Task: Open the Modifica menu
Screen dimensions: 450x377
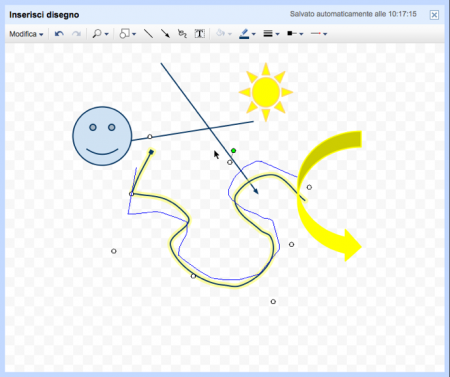Action: [26, 34]
